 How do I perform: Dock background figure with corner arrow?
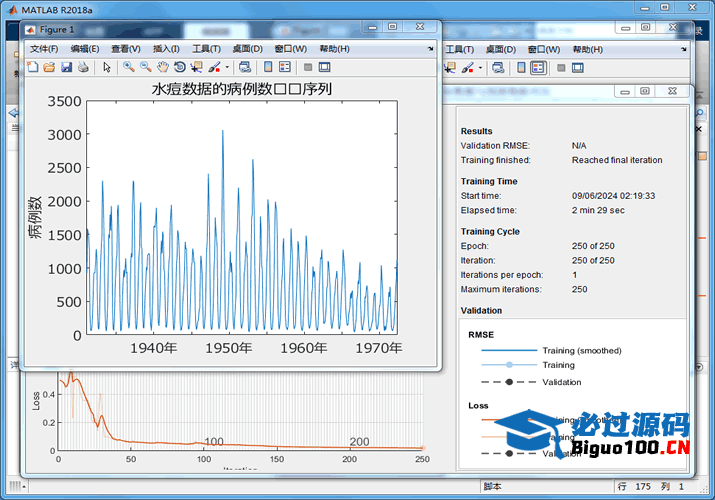[684, 49]
